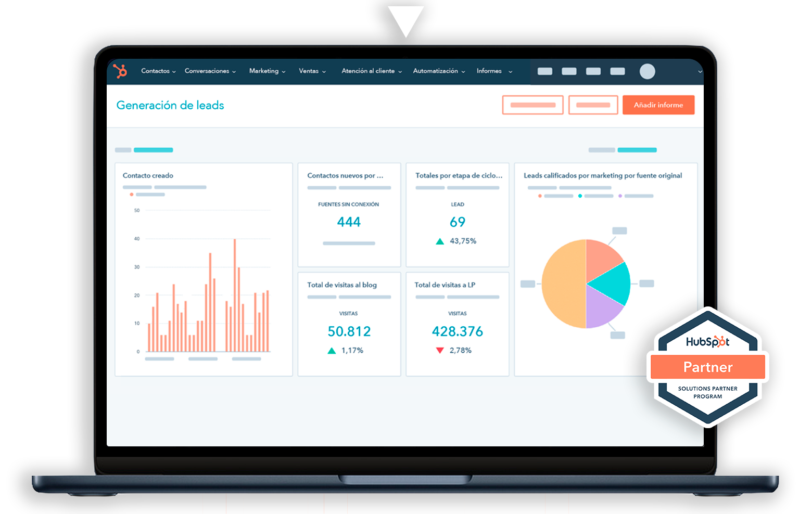Expand the Informes dropdown
Screen dimensions: 812x514
pos(510,72)
